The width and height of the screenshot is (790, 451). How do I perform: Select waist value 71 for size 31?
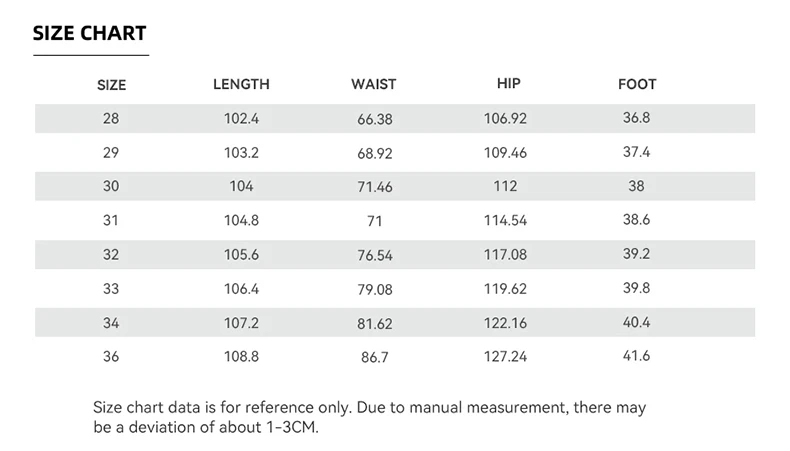[374, 221]
